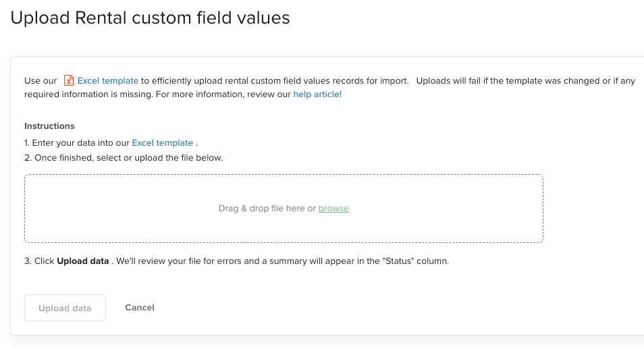Screen dimensions: 644x347
Task: Click 'required information is missing' text
Action: click(x=88, y=95)
